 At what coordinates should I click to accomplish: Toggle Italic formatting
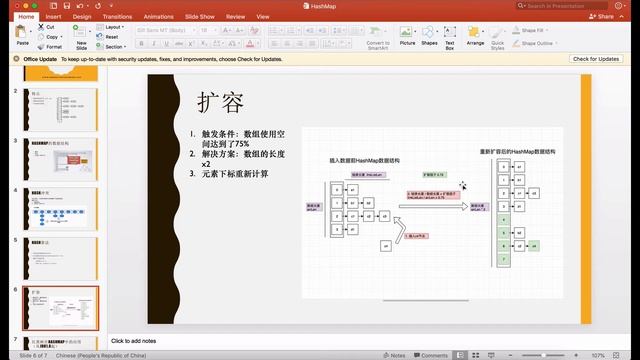(154, 44)
